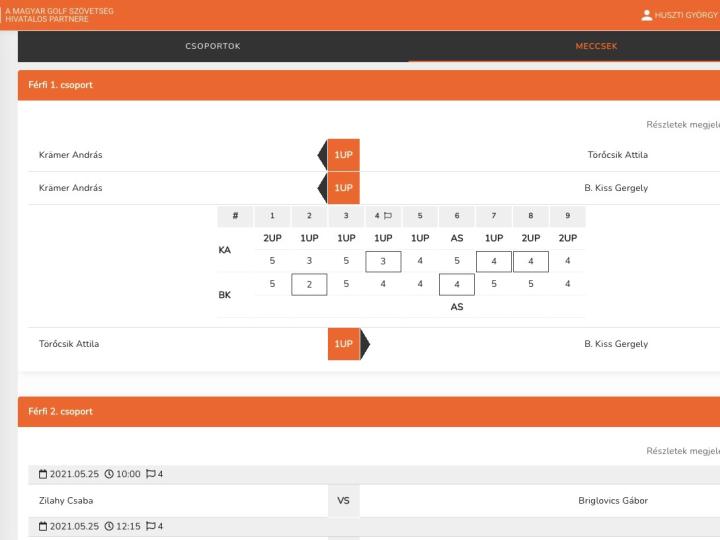Click the hole 1 column header

[272, 216]
